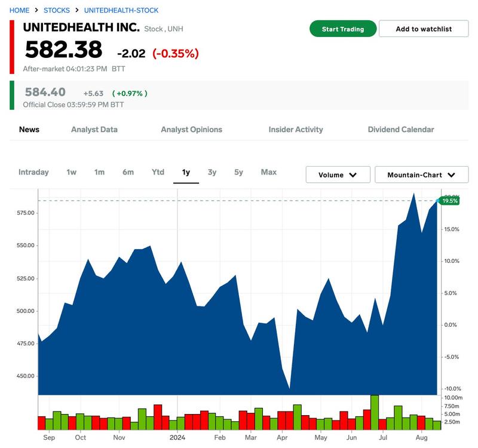Select the 6m chart range
478x448 pixels.
[128, 172]
